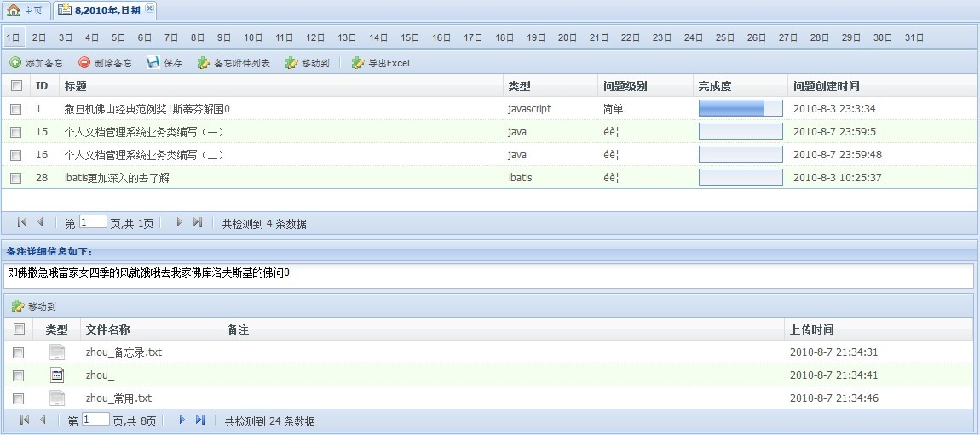980x435 pixels.
Task: Check the box for memo ID 16
Action: pyautogui.click(x=15, y=155)
